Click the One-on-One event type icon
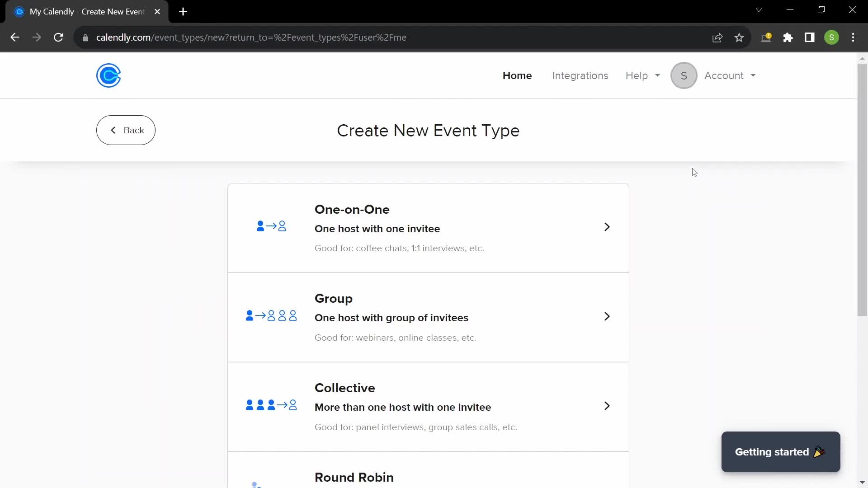Screen dimensions: 868x488 pyautogui.click(x=271, y=226)
